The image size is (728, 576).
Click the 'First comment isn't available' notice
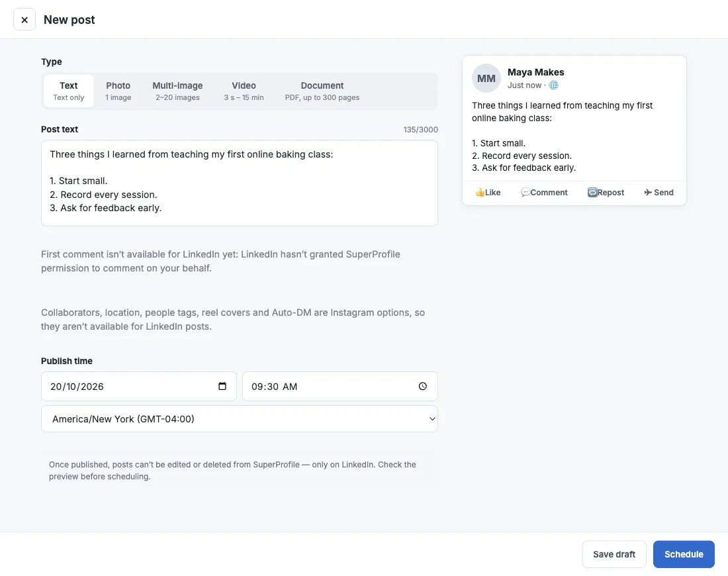pos(220,261)
